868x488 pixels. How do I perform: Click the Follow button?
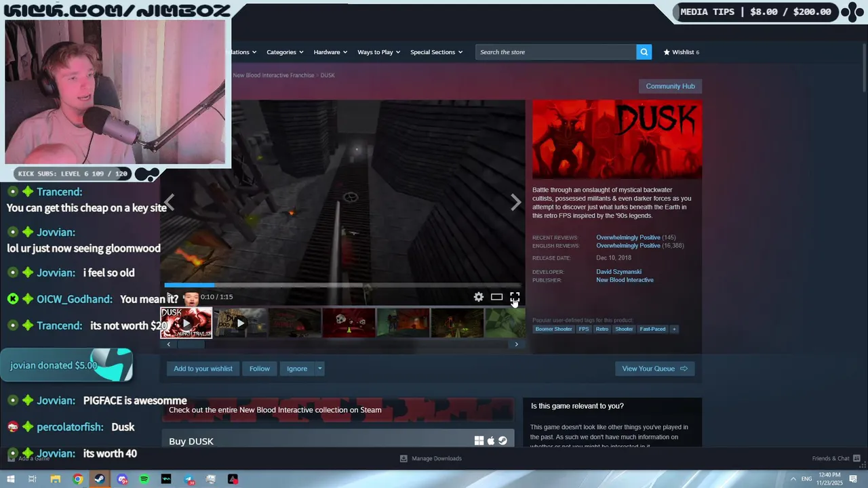259,369
